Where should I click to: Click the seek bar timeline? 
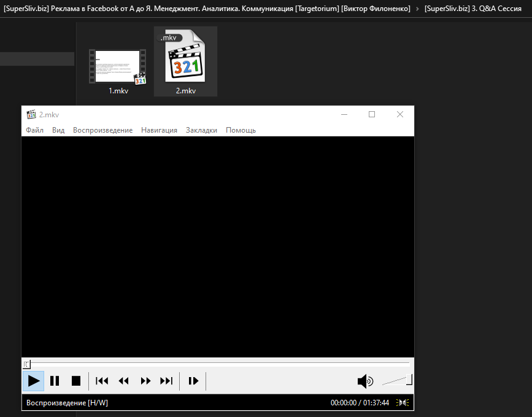tap(218, 364)
